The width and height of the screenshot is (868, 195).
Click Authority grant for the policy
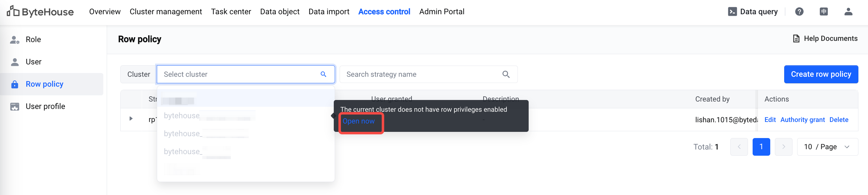(x=802, y=120)
